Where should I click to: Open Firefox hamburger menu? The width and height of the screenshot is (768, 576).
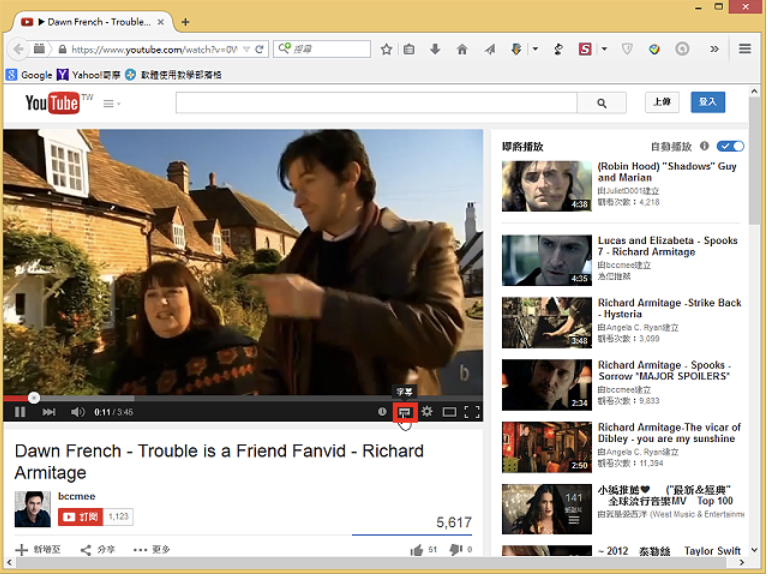point(745,49)
